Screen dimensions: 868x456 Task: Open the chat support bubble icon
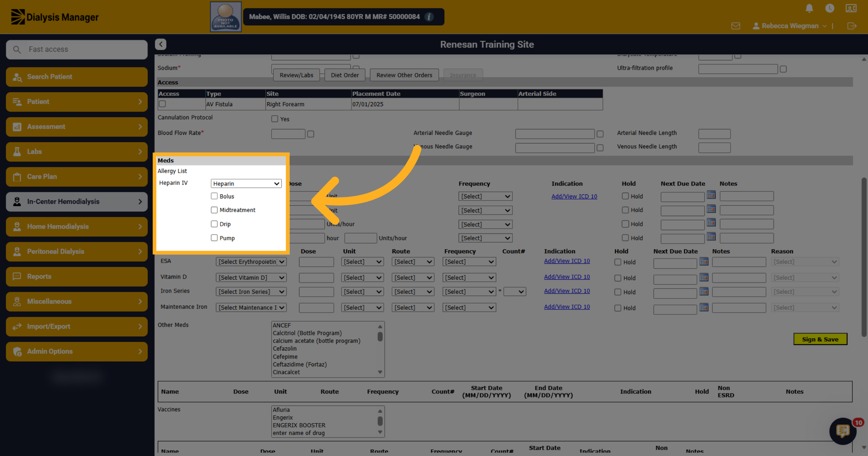pos(843,431)
